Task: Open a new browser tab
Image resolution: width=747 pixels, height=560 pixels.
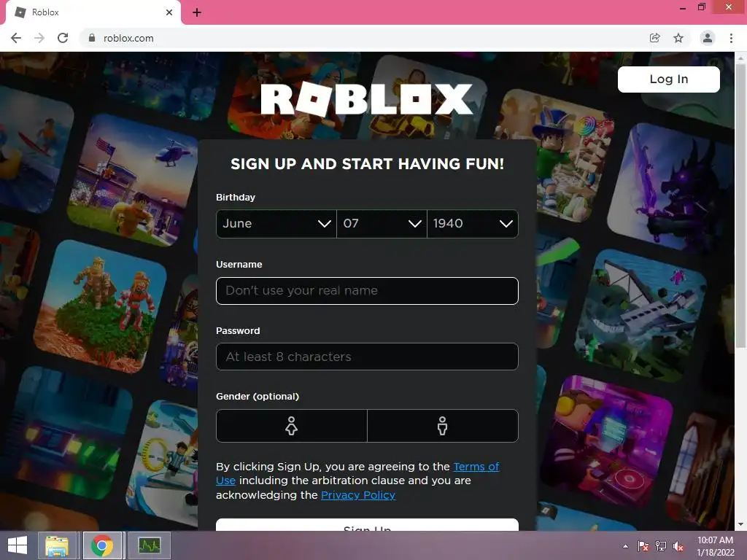Action: tap(197, 12)
